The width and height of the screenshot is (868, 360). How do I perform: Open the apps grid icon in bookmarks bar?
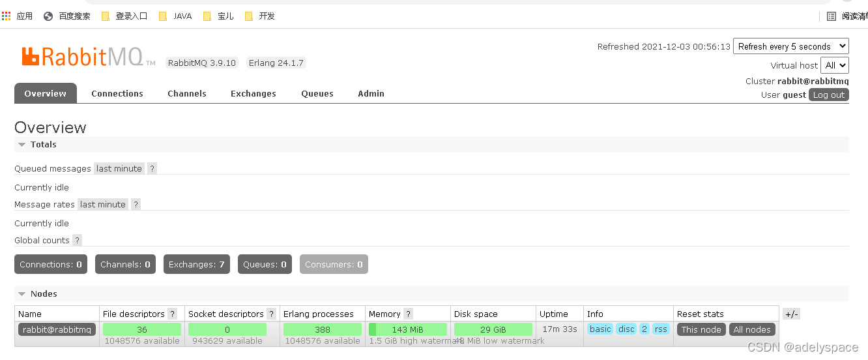[x=6, y=16]
